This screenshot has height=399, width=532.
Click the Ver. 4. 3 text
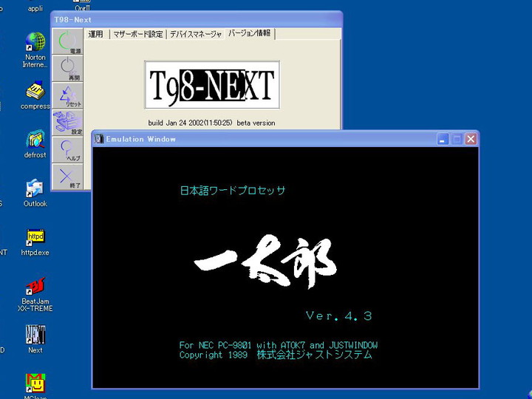point(339,316)
